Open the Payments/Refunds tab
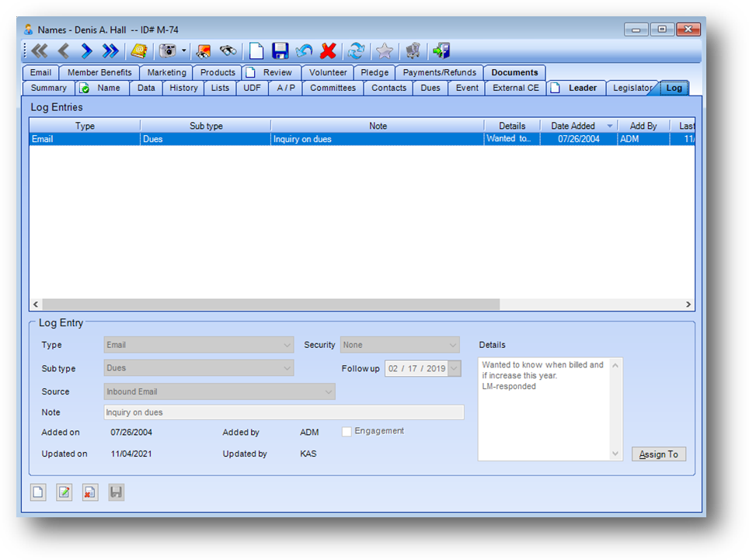Viewport: 749px width, 560px height. click(440, 72)
